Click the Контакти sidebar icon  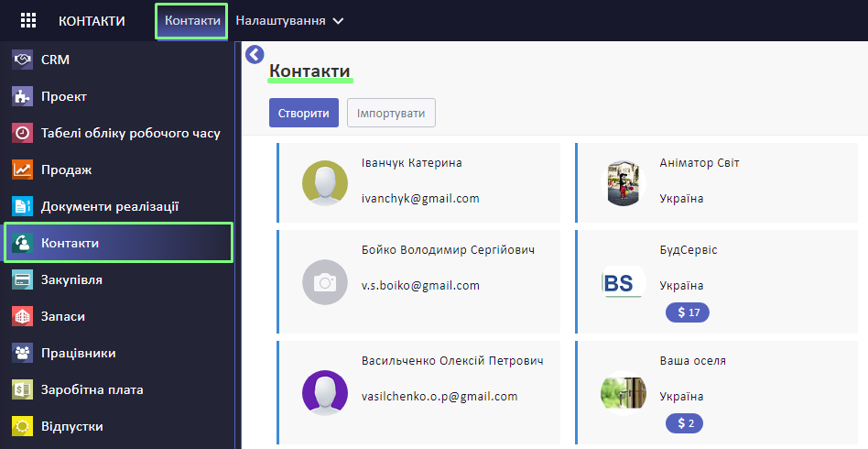[23, 243]
